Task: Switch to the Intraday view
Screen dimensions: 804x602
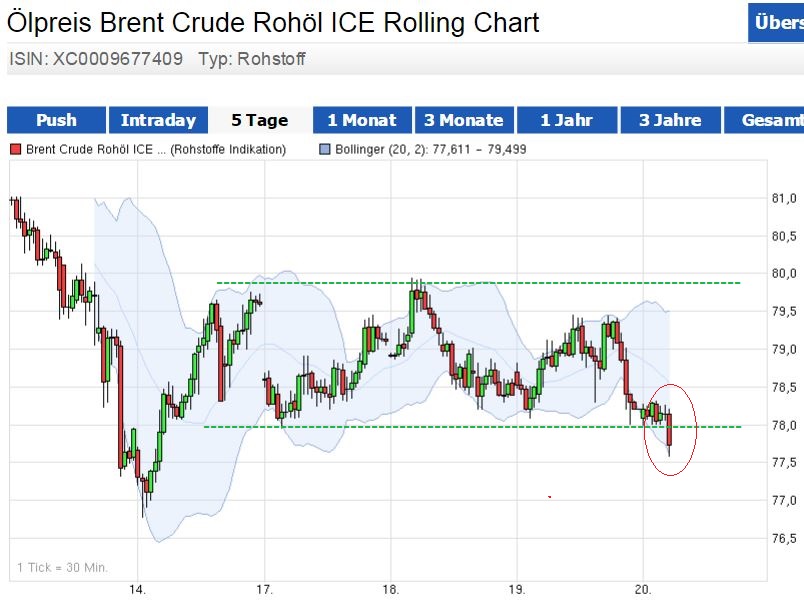Action: pyautogui.click(x=158, y=120)
